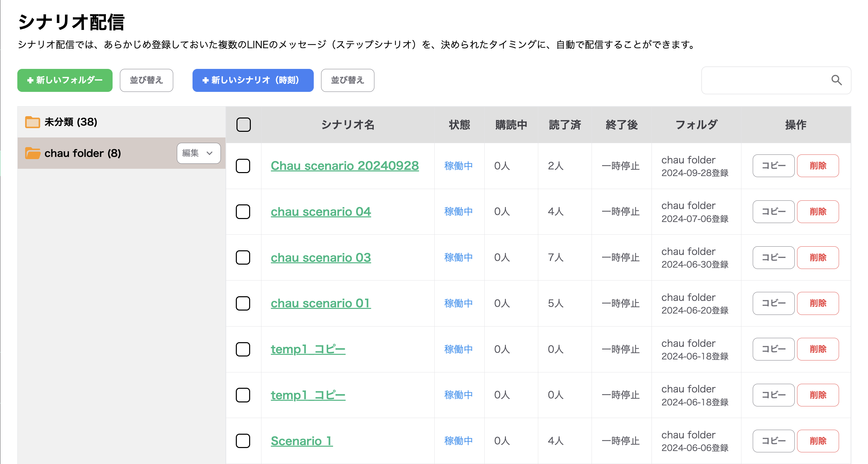Copy the chau scenario 01 row

[773, 303]
